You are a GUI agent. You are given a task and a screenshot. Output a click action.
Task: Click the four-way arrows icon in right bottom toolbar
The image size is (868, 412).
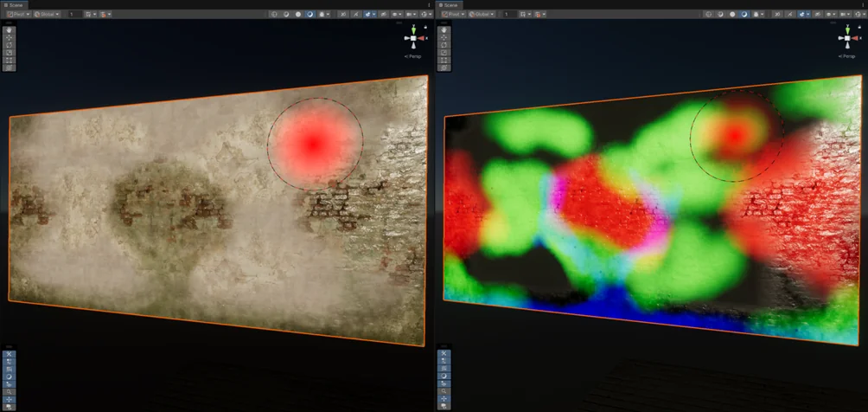coord(444,399)
